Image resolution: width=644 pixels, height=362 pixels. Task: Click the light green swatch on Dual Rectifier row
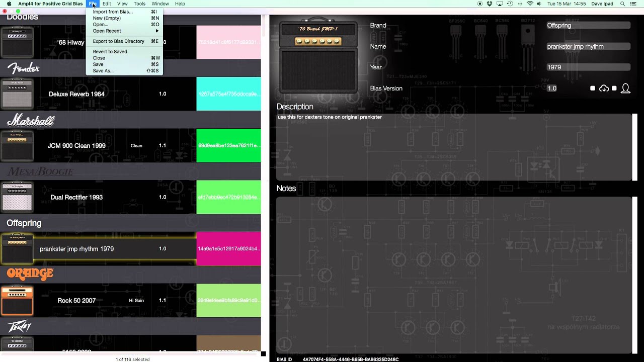tap(228, 197)
